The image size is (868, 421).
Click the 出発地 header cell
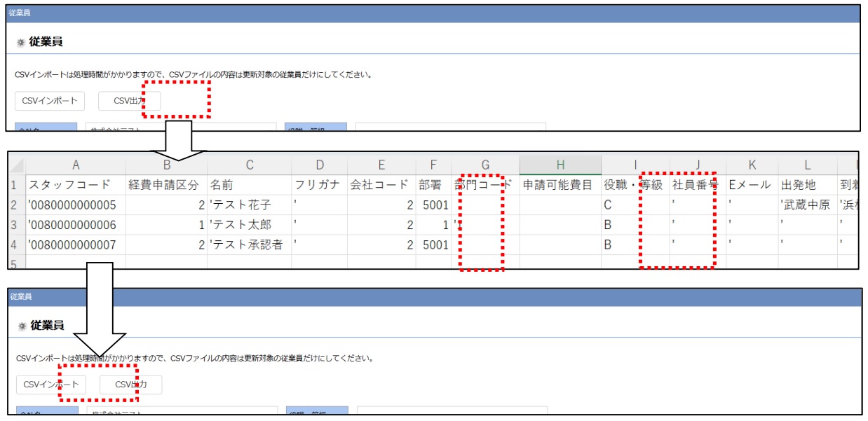pos(807,185)
